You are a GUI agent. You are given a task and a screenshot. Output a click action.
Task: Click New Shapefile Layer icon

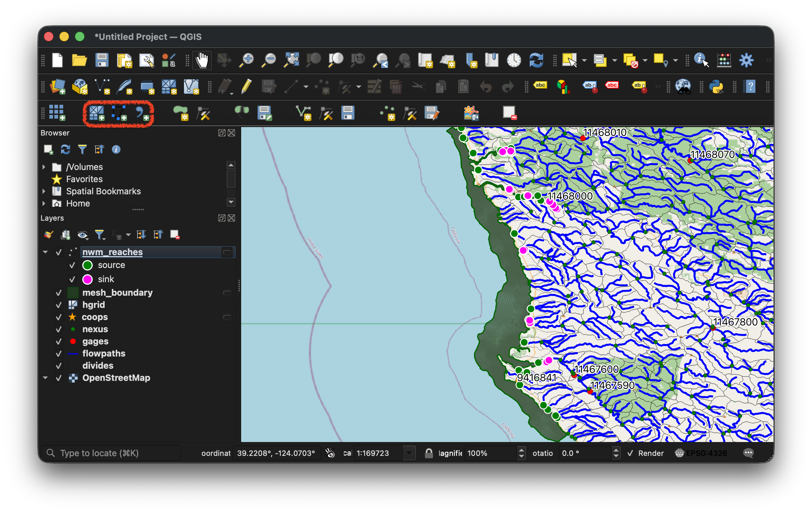pyautogui.click(x=102, y=87)
